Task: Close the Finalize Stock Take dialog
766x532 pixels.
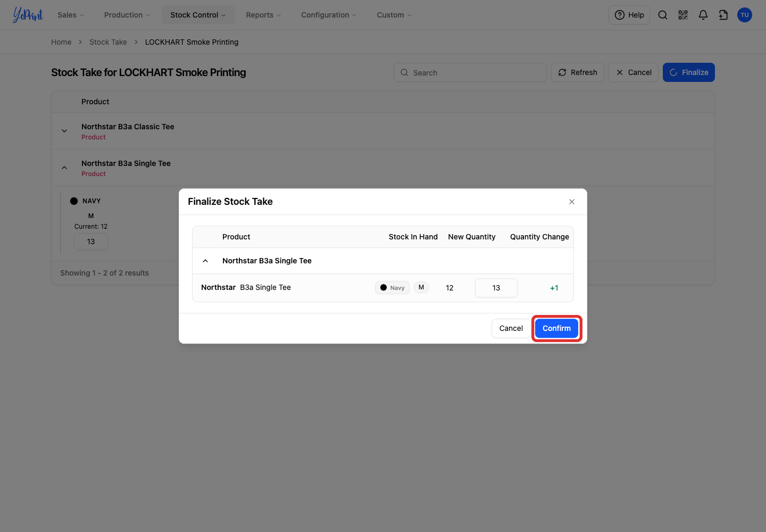Action: point(572,202)
